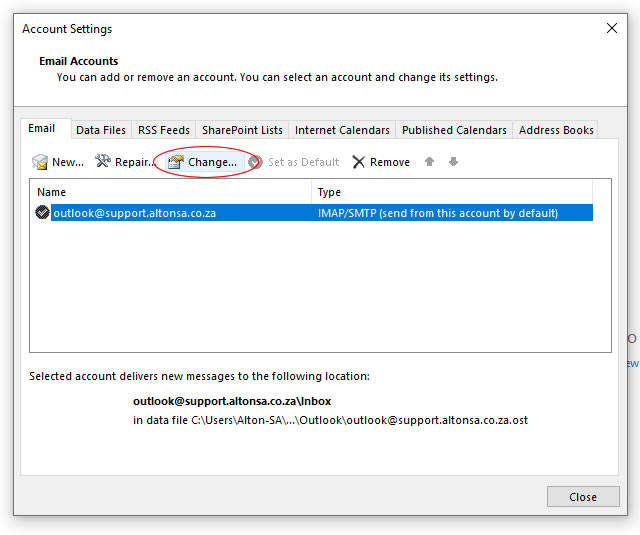
Task: Click the Repair tools icon
Action: click(x=103, y=161)
